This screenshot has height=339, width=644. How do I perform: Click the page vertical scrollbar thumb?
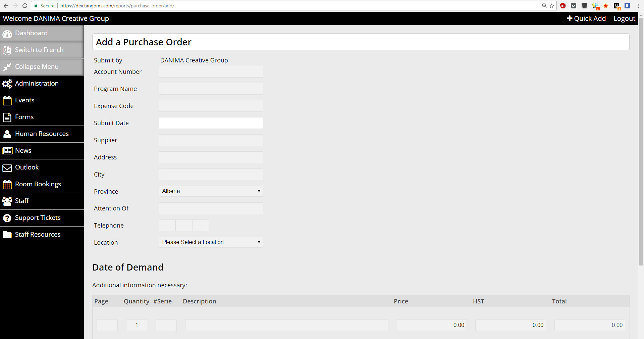point(641,141)
